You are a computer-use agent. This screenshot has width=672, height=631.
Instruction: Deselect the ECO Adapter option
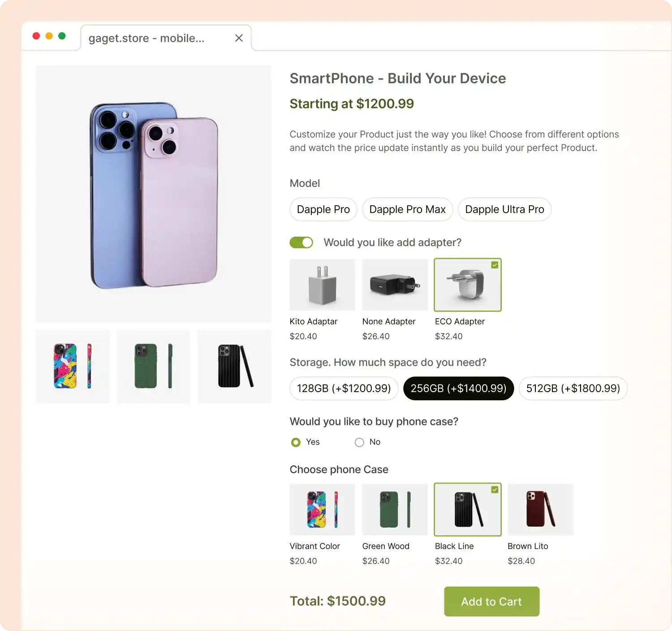click(468, 285)
